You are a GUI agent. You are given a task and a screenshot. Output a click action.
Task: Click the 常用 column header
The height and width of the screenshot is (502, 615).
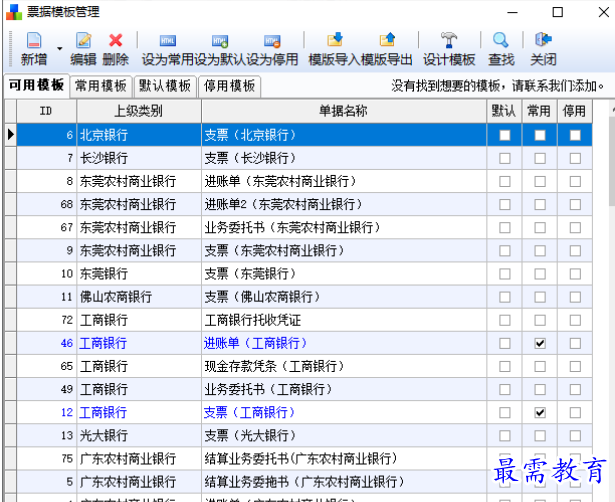tap(539, 111)
